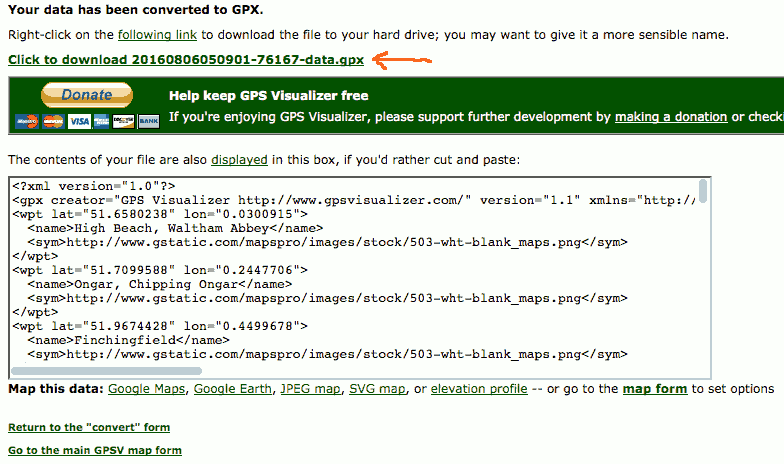Image resolution: width=784 pixels, height=464 pixels.
Task: Click the American Express card icon
Action: click(x=100, y=121)
